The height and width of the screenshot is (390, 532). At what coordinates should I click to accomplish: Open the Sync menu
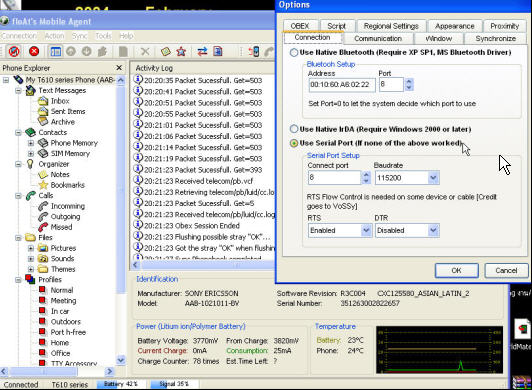80,36
